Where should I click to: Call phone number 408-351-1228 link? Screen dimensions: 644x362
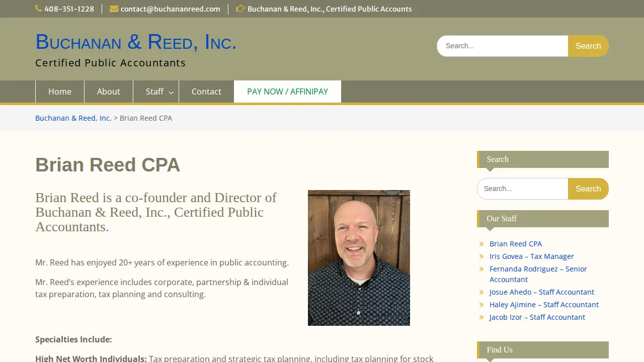pyautogui.click(x=69, y=9)
